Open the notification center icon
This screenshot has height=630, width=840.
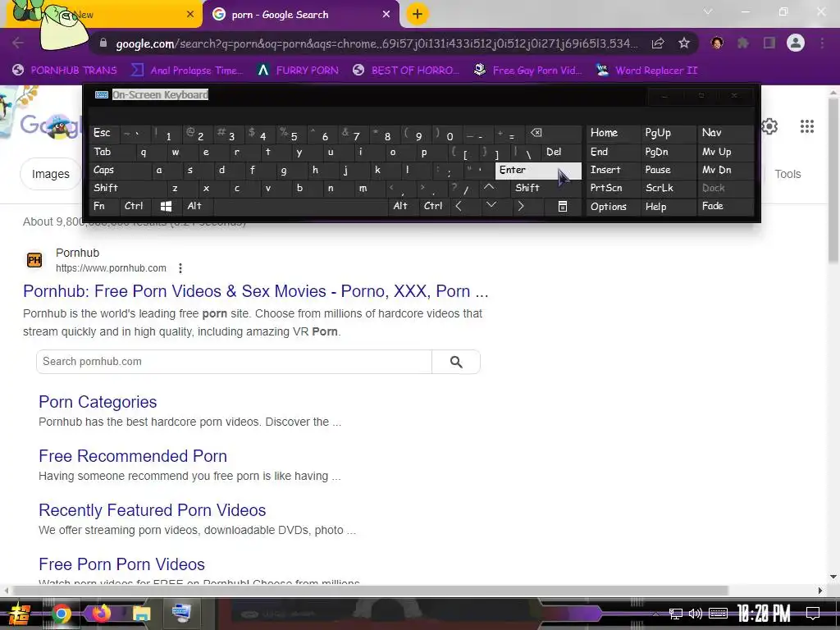click(x=813, y=614)
